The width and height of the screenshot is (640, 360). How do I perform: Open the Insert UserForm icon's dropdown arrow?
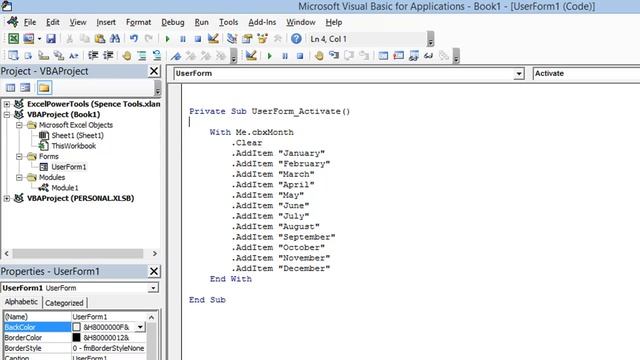coord(39,39)
